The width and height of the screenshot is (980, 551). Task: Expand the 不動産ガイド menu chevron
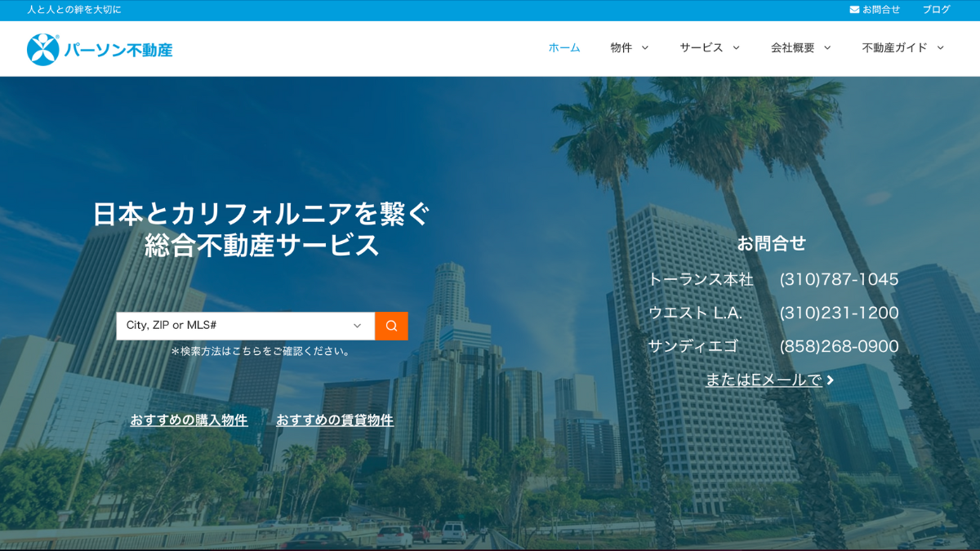pos(940,48)
